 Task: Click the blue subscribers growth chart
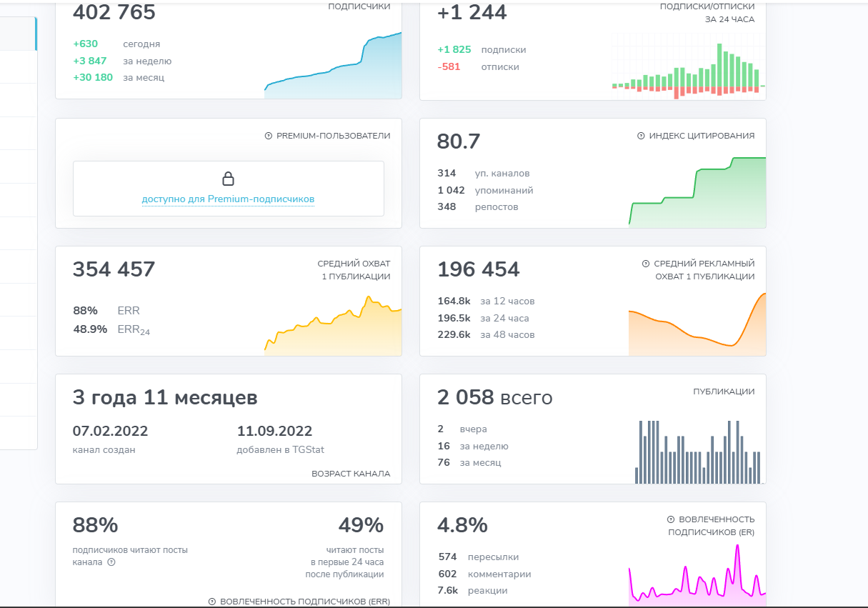tap(333, 66)
